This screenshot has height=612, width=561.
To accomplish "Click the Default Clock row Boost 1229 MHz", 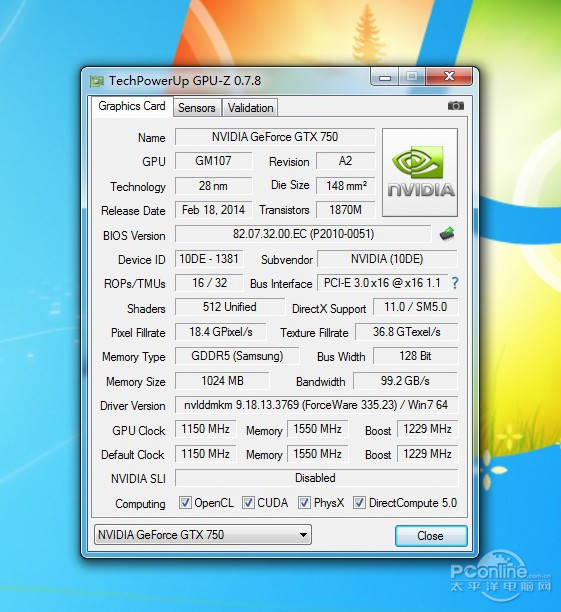I will (427, 454).
